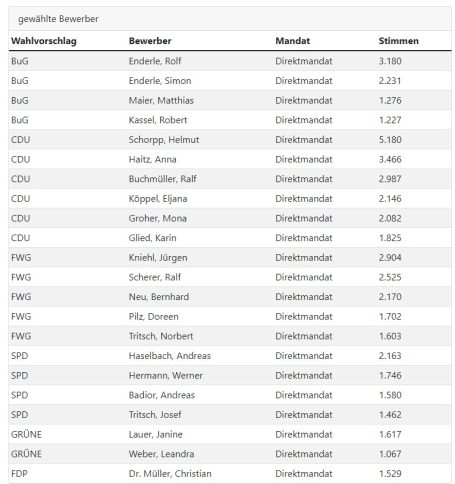Viewport: 455px width, 484px height.
Task: Click the Wahlvorschlag column header
Action: point(44,41)
